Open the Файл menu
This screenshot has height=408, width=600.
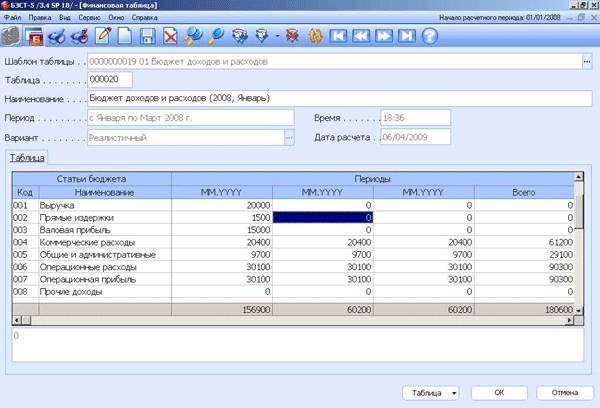coord(13,18)
